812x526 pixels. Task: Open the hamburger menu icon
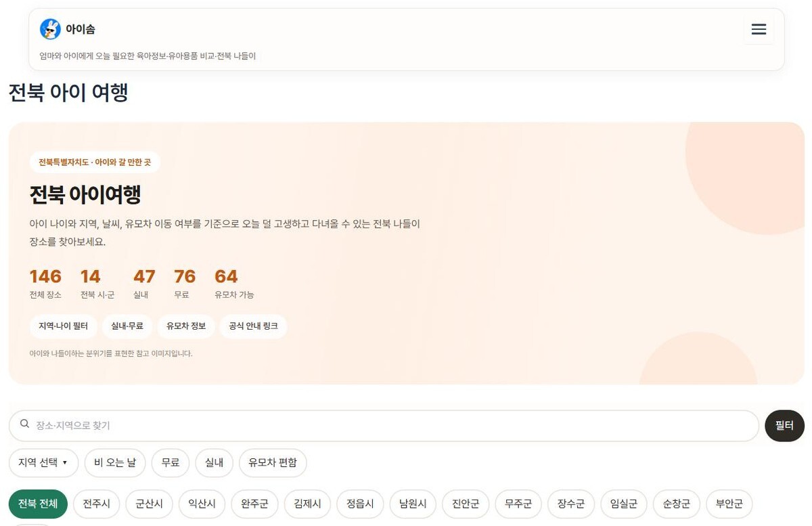(759, 29)
